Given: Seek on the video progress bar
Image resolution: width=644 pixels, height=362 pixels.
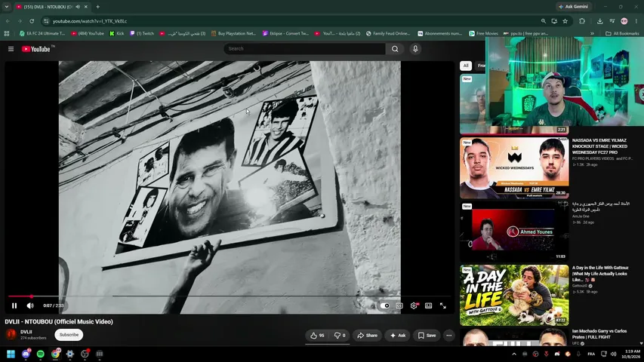Looking at the screenshot, I should [x=230, y=296].
